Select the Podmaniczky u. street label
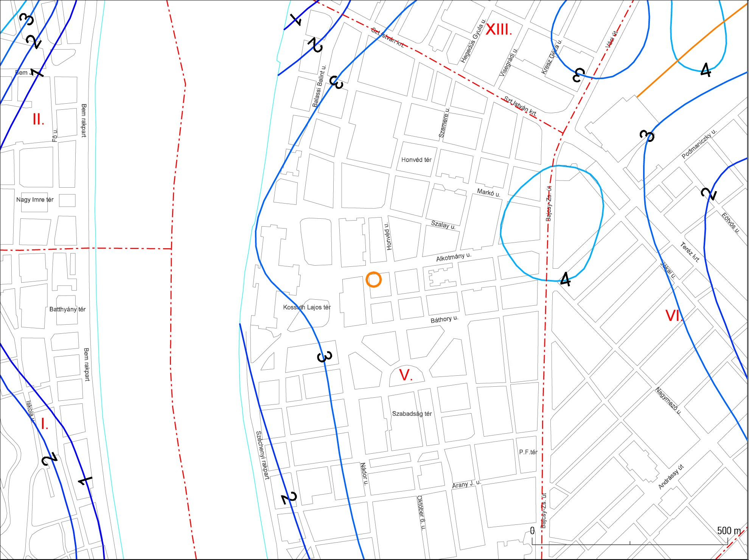 [x=699, y=144]
